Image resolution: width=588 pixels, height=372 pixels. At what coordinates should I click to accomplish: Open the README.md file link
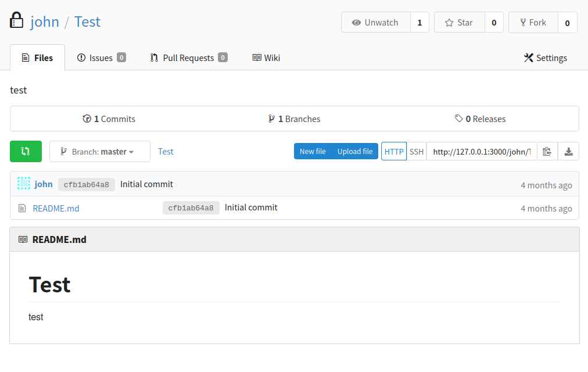[x=56, y=208]
